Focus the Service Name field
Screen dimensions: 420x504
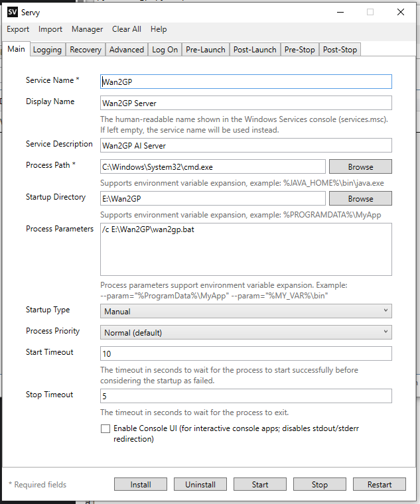click(246, 82)
